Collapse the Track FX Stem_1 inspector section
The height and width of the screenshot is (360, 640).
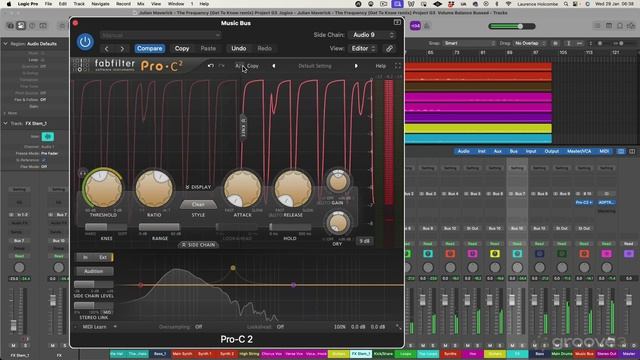click(x=5, y=123)
